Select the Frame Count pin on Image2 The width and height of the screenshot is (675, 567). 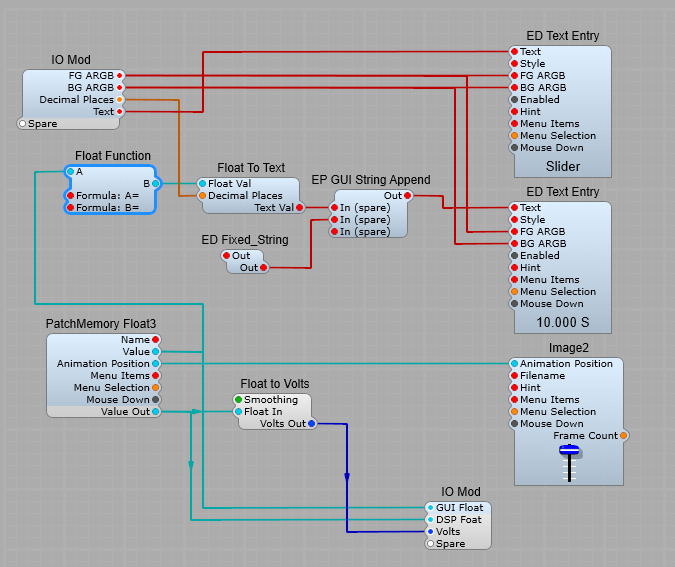point(624,436)
